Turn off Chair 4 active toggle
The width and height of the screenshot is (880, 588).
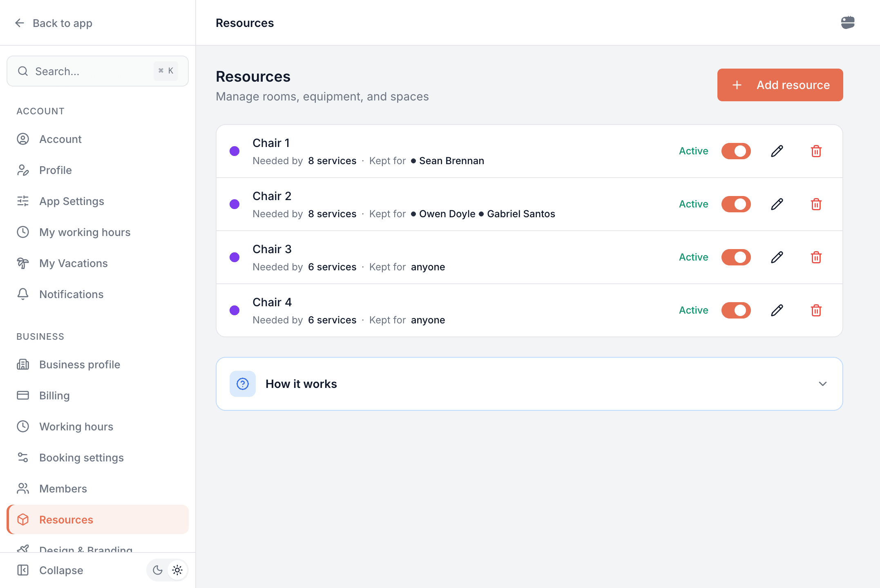click(736, 310)
